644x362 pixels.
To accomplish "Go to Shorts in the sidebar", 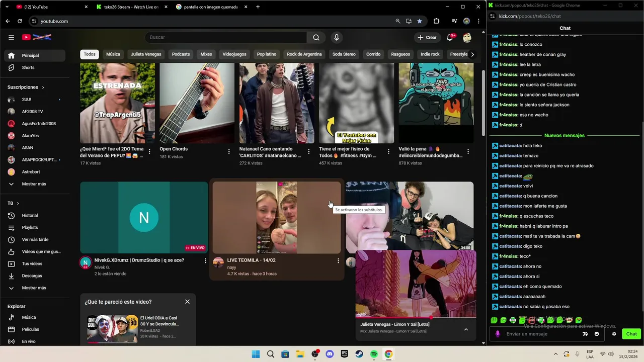I will point(28,67).
